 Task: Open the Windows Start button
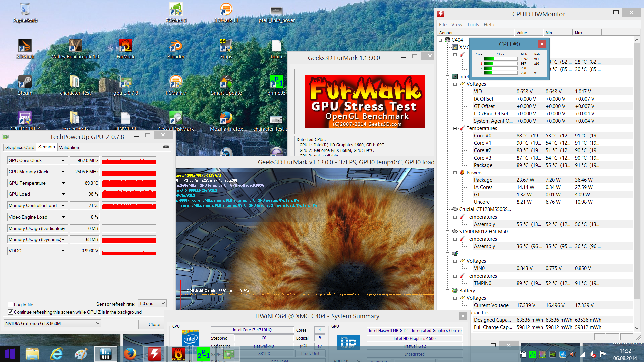(10, 354)
